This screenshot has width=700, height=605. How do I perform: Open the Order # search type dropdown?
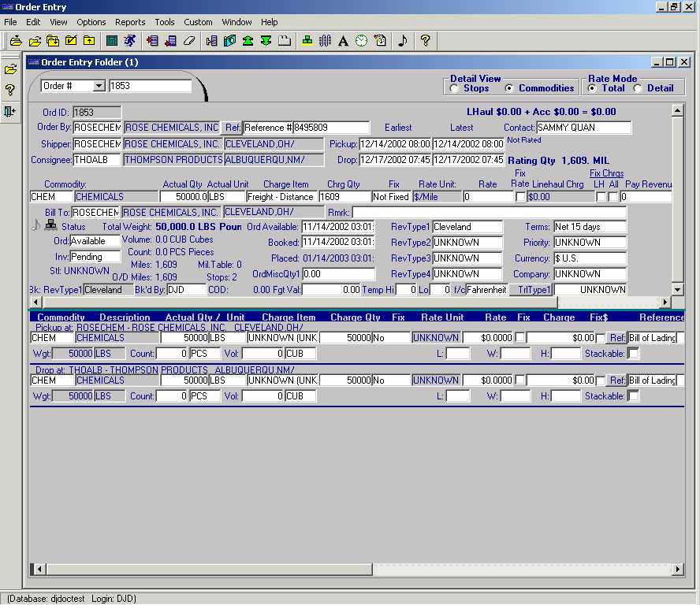point(99,86)
